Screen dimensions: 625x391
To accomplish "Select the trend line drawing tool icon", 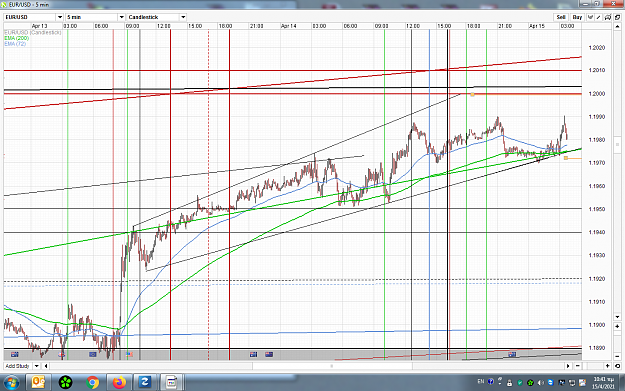I will click(599, 17).
